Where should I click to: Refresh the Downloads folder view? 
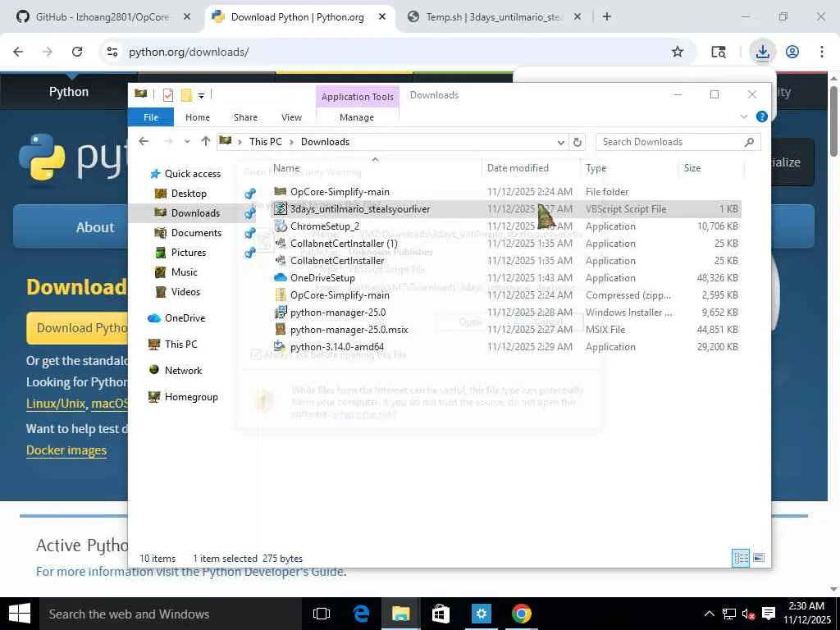pyautogui.click(x=577, y=142)
